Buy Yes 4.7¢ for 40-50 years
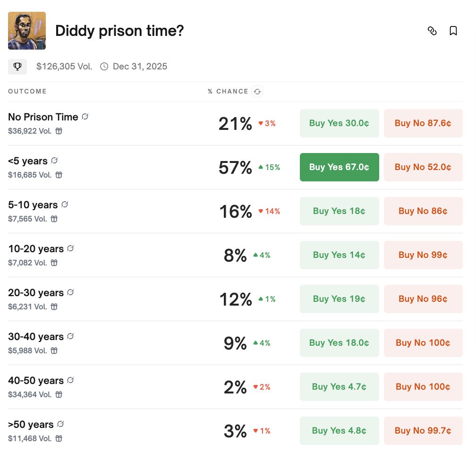This screenshot has width=476, height=461. (340, 387)
